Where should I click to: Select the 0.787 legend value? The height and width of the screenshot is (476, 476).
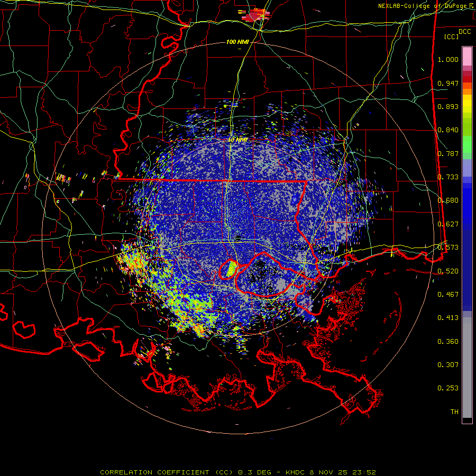tap(448, 153)
